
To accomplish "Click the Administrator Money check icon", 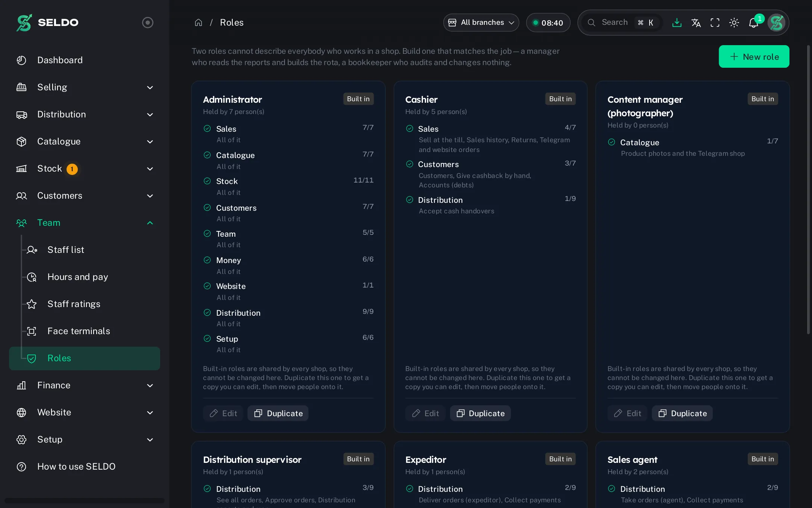I will tap(207, 260).
